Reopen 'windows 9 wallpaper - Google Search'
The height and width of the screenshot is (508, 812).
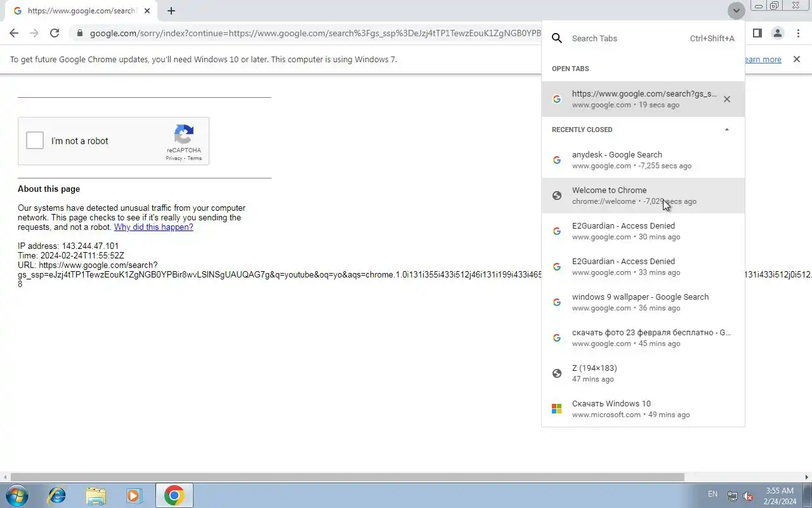[643, 302]
